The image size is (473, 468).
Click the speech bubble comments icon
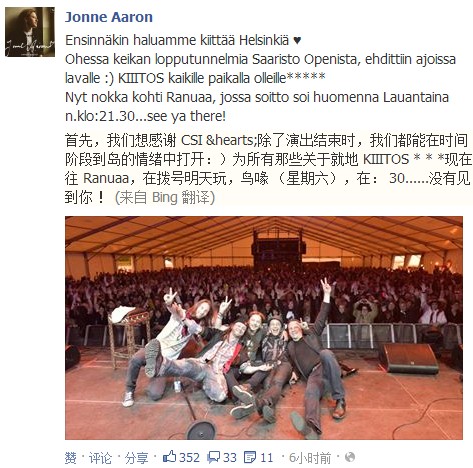213,457
